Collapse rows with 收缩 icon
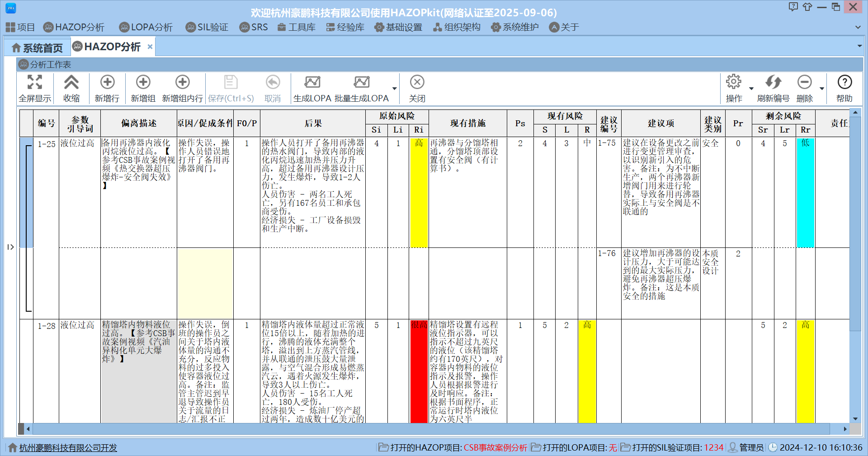Image resolution: width=868 pixels, height=456 pixels. [x=71, y=82]
